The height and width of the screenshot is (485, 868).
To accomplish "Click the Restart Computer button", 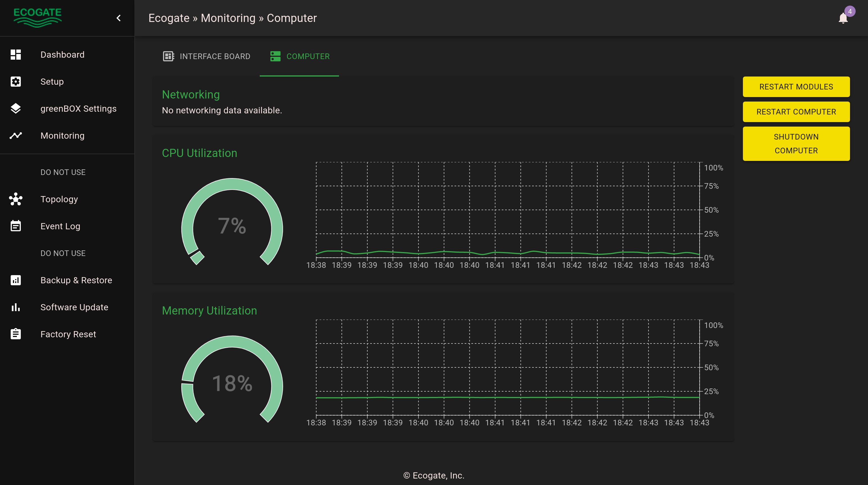I will 796,112.
